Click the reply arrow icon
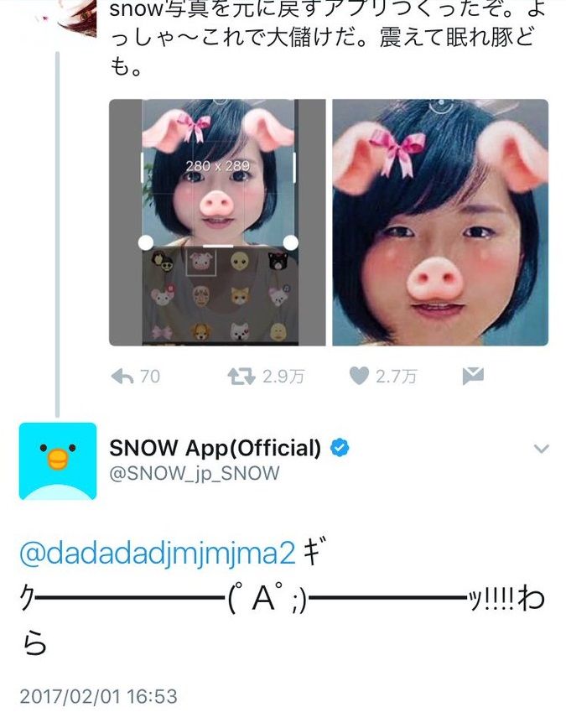This screenshot has width=566, height=728. [122, 377]
